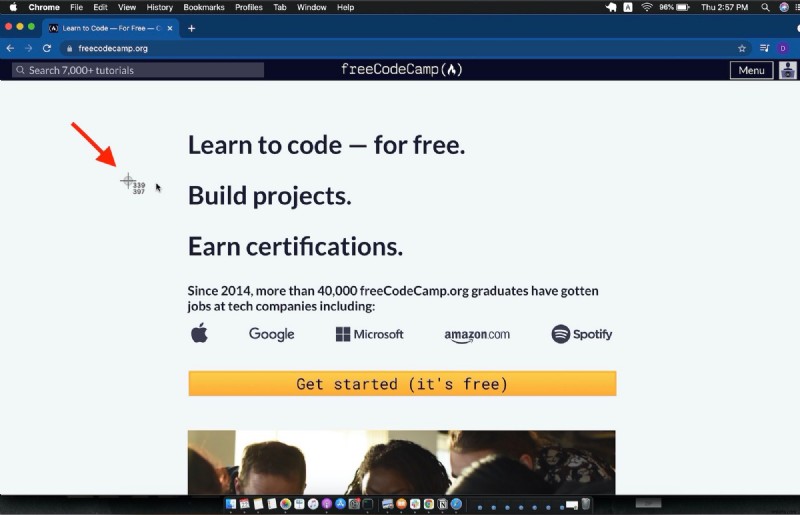Click Get started (it's free) button

point(402,383)
